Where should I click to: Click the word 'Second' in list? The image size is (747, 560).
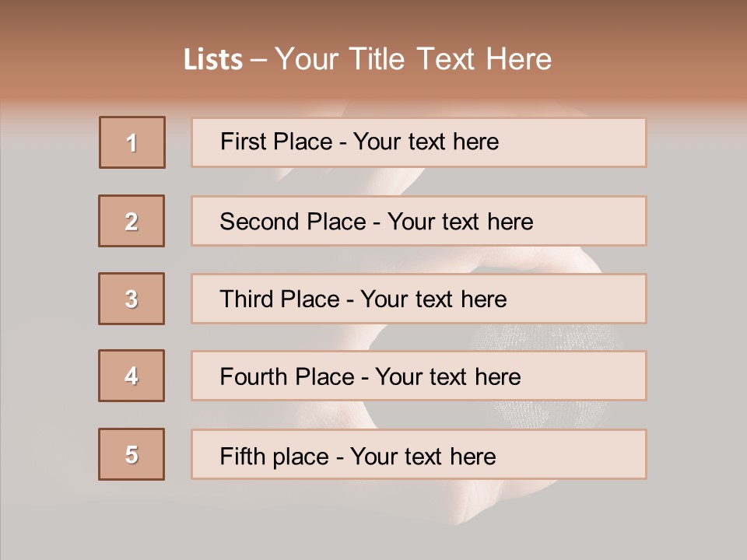click(259, 222)
